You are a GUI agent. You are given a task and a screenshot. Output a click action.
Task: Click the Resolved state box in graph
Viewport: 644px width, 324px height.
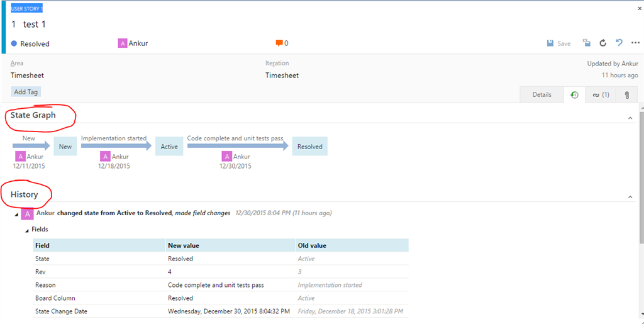309,147
